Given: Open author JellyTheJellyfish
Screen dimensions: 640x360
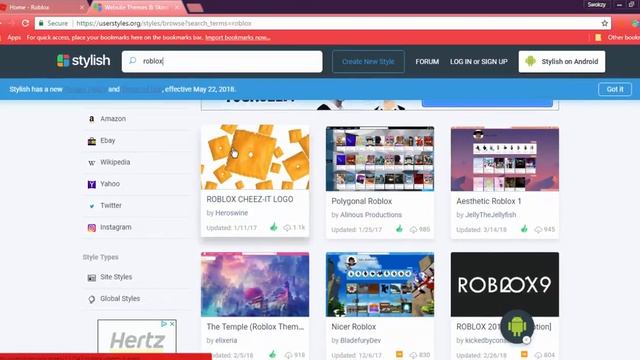Looking at the screenshot, I should coord(491,215).
